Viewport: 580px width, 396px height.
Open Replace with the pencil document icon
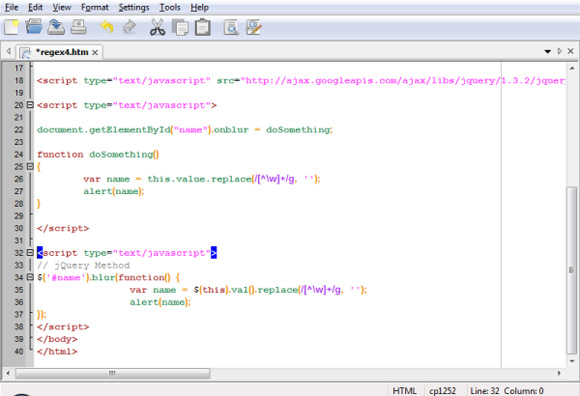point(254,27)
